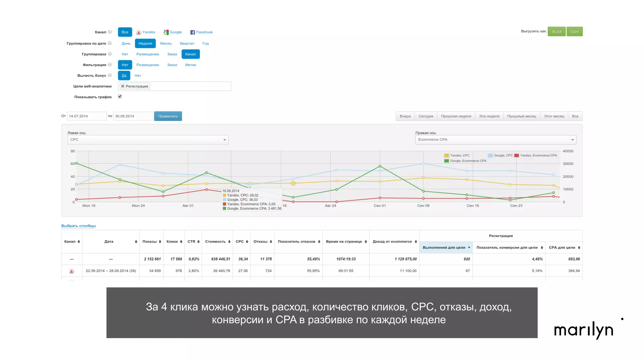Switch date grouping to День

tap(126, 43)
